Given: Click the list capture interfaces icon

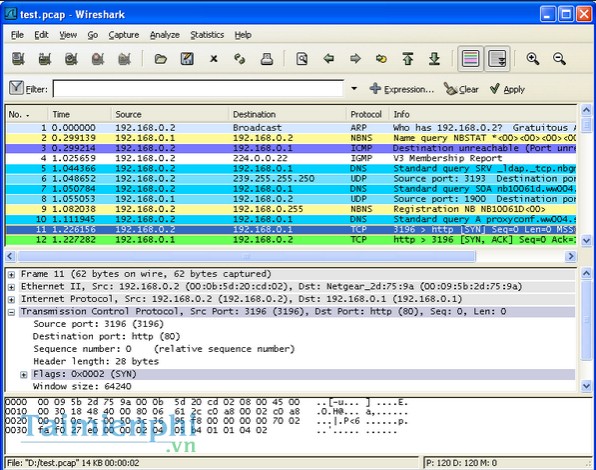Looking at the screenshot, I should click(18, 59).
